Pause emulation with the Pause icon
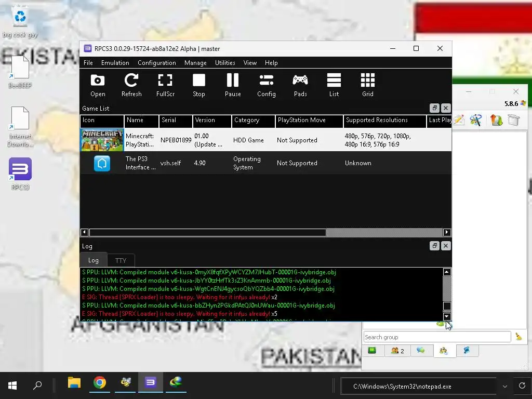This screenshot has height=399, width=532. 233,85
